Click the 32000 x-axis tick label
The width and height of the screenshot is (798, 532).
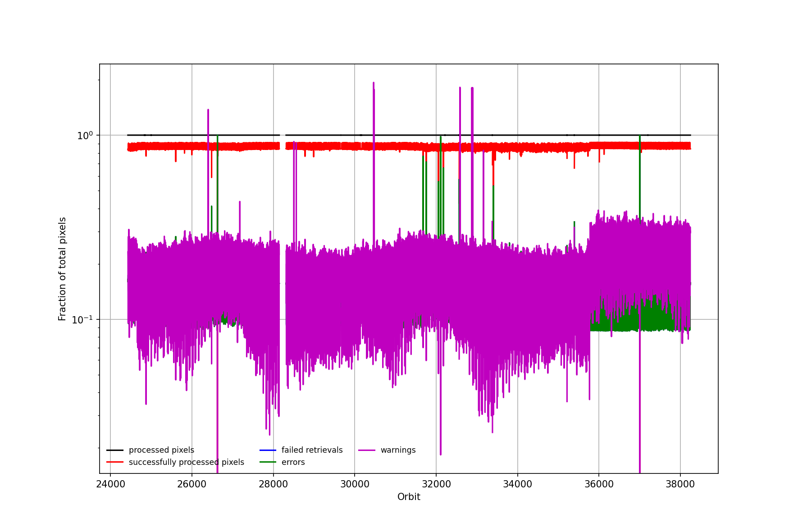(x=436, y=484)
